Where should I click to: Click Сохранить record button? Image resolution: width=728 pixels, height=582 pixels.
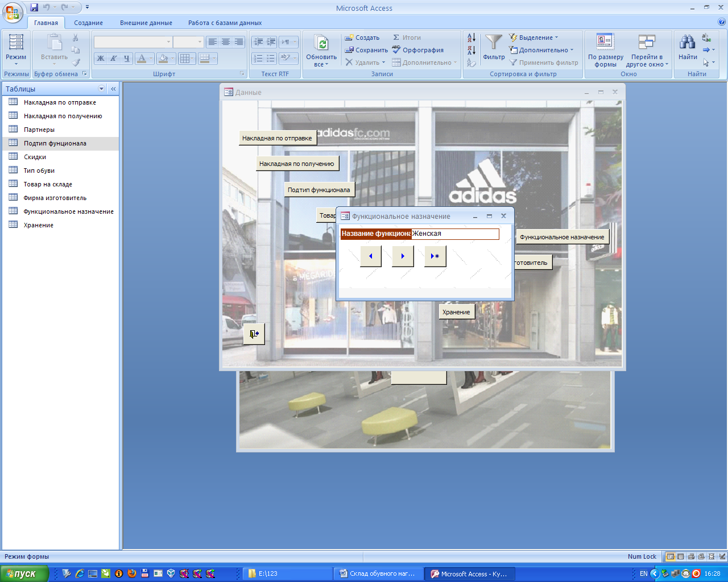[x=366, y=50]
